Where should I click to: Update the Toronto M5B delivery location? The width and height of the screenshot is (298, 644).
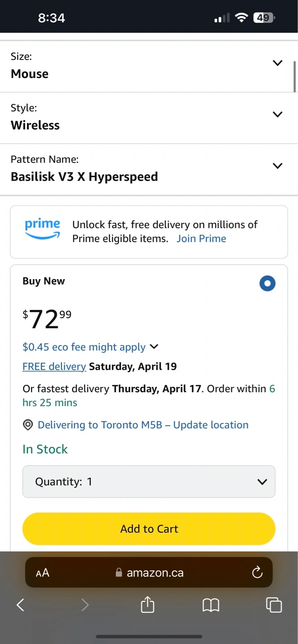[143, 425]
